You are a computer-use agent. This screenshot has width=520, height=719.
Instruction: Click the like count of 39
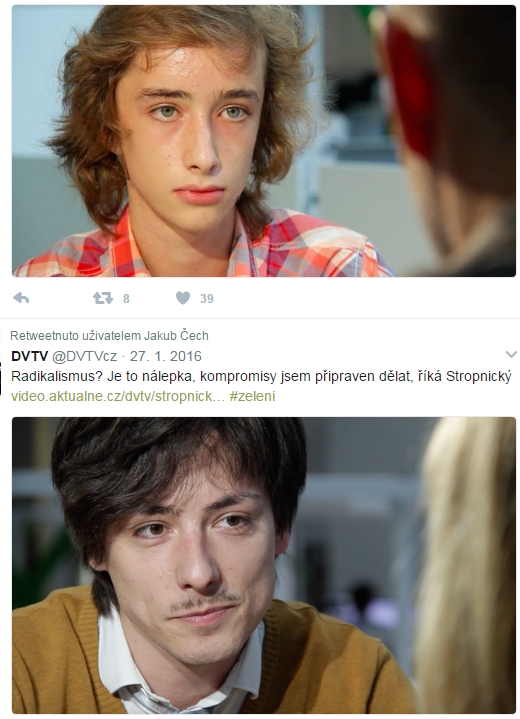point(207,299)
